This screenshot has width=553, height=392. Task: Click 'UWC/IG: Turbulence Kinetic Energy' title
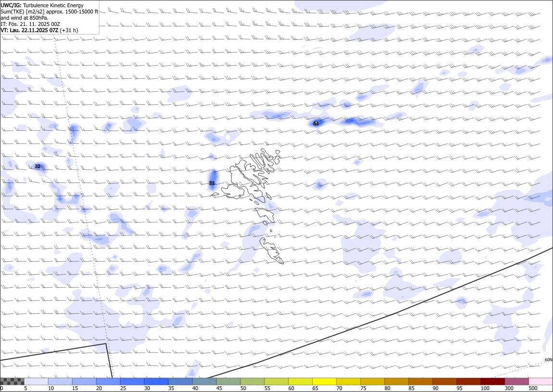coord(42,5)
